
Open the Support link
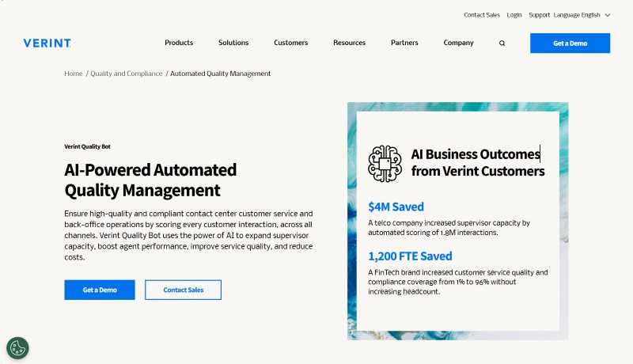[x=540, y=15]
